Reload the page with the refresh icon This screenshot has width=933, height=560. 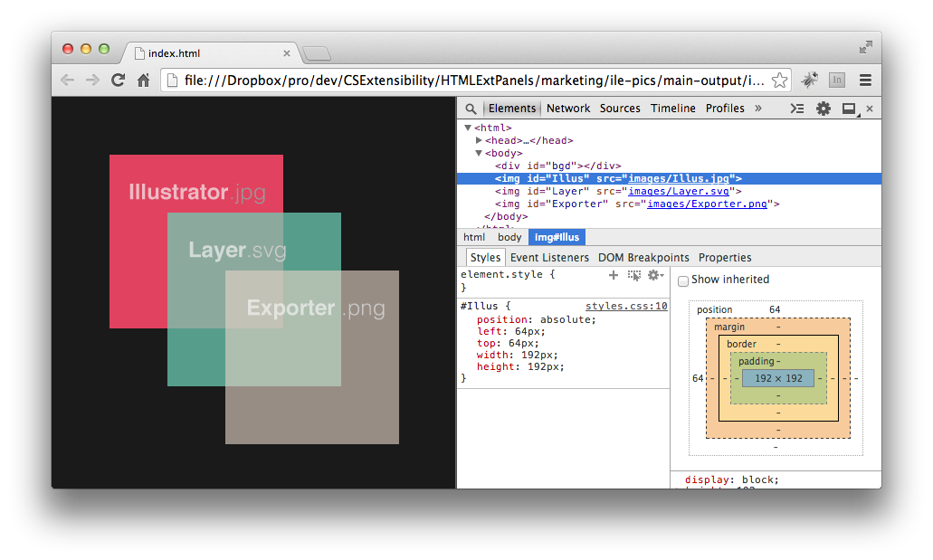(x=118, y=80)
